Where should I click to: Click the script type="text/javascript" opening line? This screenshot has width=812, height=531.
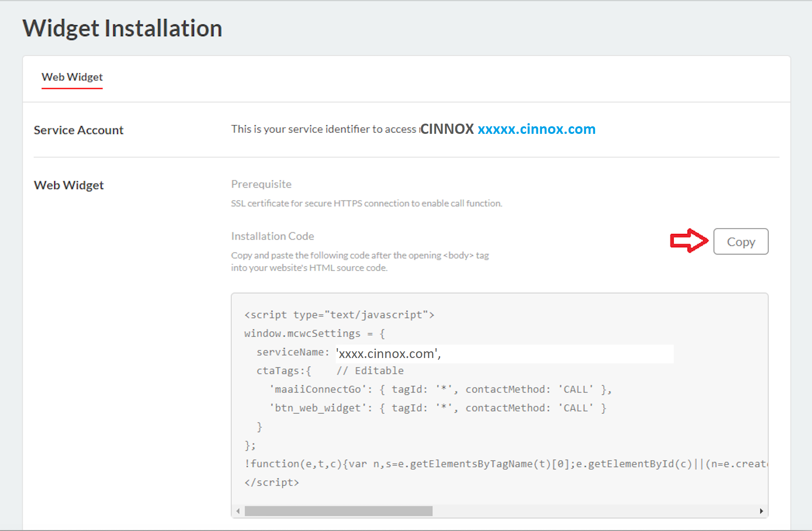(x=339, y=315)
